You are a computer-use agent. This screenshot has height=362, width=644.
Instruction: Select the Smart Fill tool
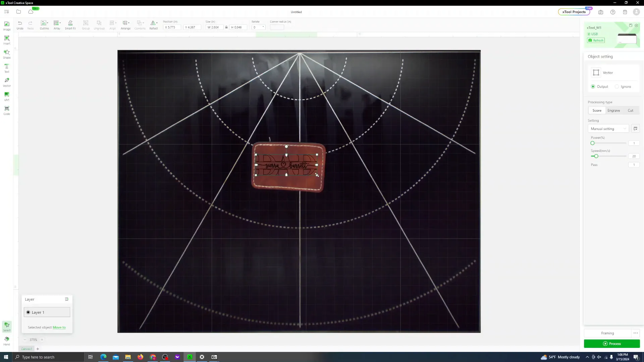70,24
